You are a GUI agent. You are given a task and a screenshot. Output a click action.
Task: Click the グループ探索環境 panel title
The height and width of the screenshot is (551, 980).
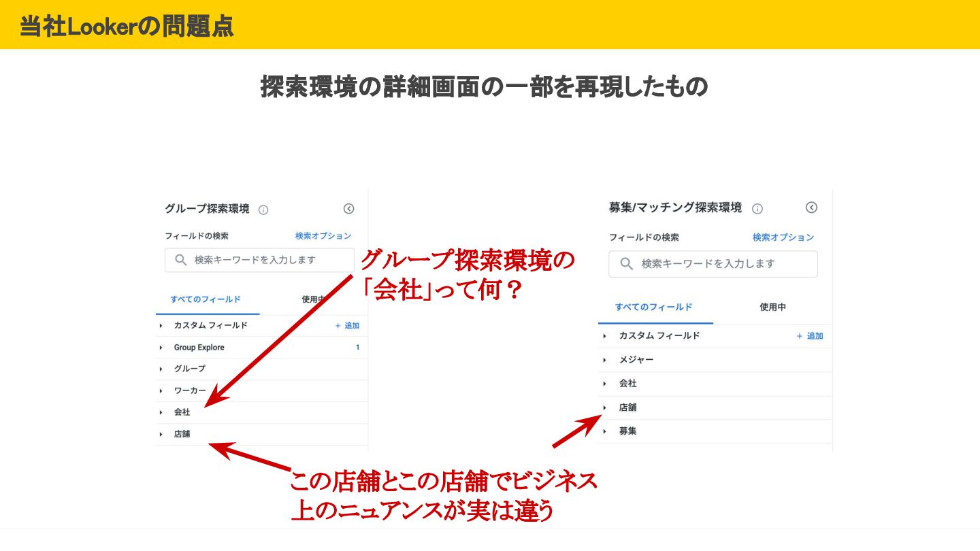(207, 209)
